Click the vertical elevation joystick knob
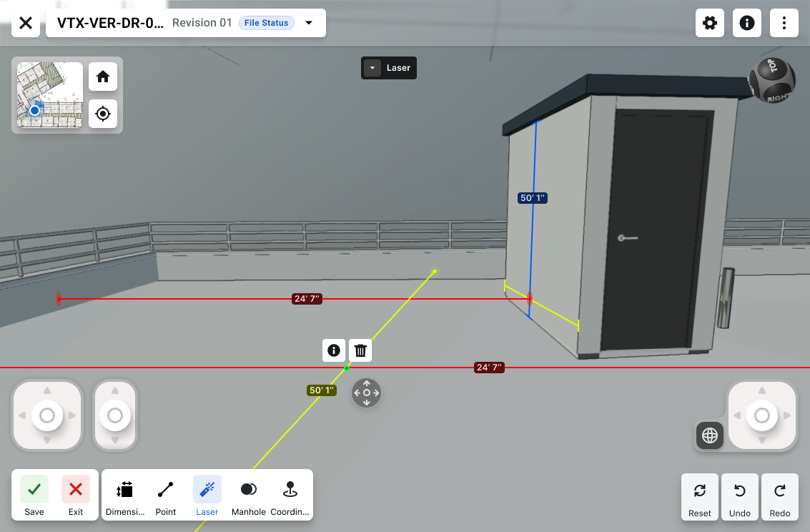This screenshot has height=532, width=810. [114, 415]
